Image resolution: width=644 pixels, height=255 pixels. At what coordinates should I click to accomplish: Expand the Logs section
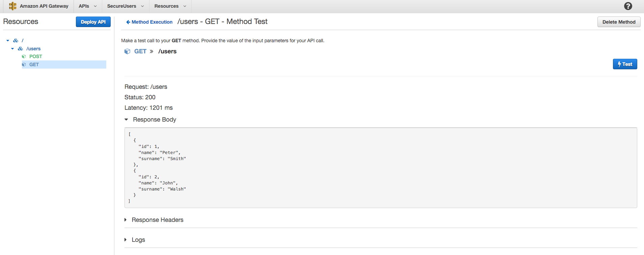[x=125, y=240]
